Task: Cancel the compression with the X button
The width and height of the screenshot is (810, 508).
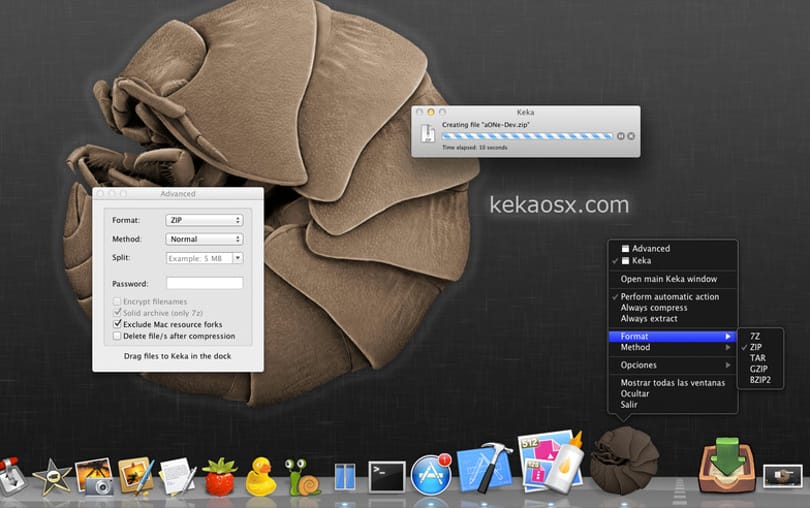Action: (631, 136)
